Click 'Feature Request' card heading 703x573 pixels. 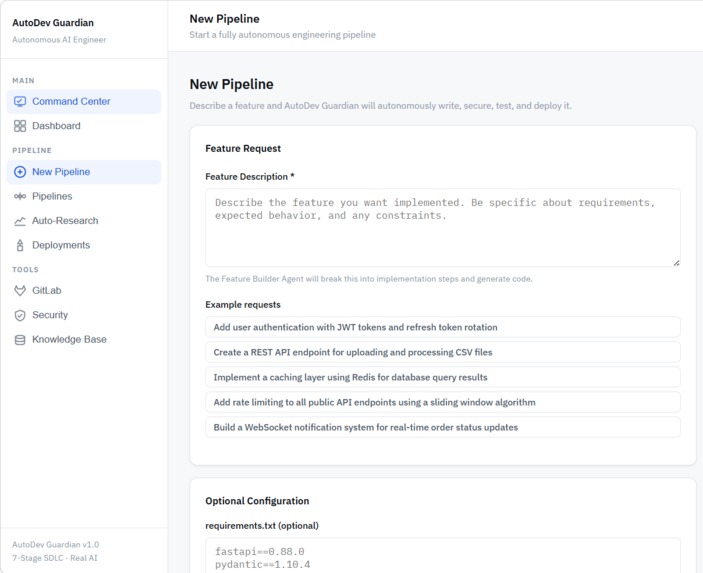pyautogui.click(x=243, y=148)
